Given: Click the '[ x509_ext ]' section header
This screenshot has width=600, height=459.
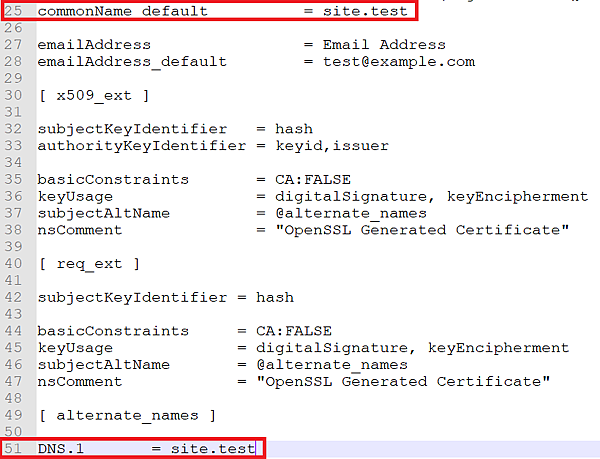Looking at the screenshot, I should coord(94,95).
